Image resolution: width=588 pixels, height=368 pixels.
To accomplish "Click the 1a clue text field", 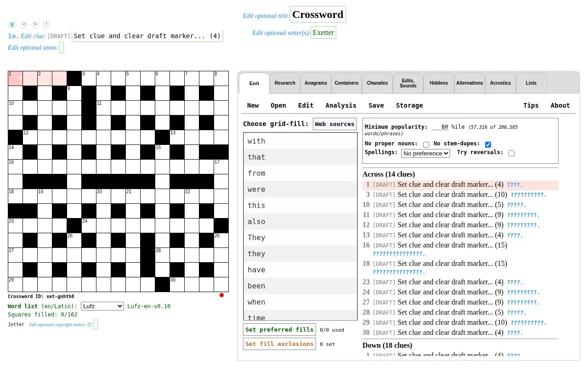I will pyautogui.click(x=147, y=36).
